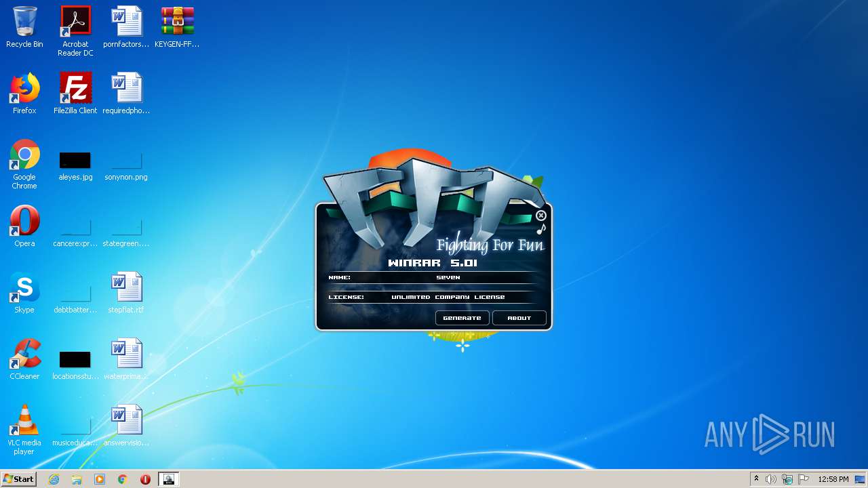The image size is (868, 488).
Task: Show hidden system tray icons
Action: (756, 479)
